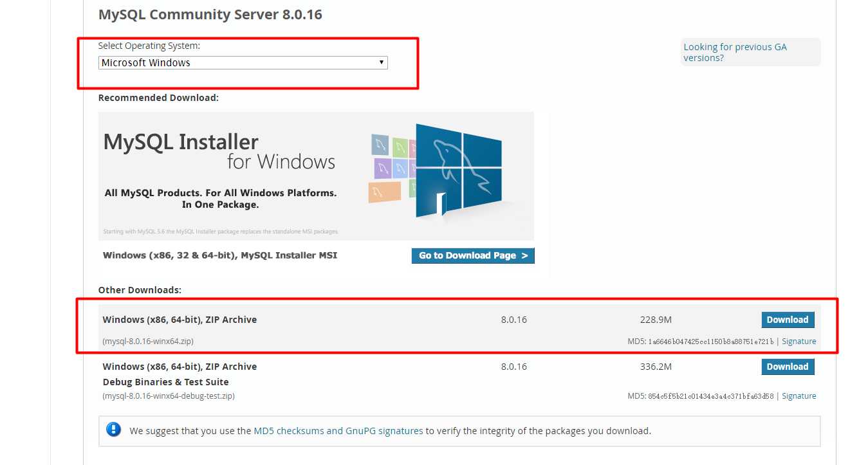Image resolution: width=868 pixels, height=465 pixels.
Task: Click the file name mysql-8.0.16-winx64-debug-test.zip
Action: 169,396
